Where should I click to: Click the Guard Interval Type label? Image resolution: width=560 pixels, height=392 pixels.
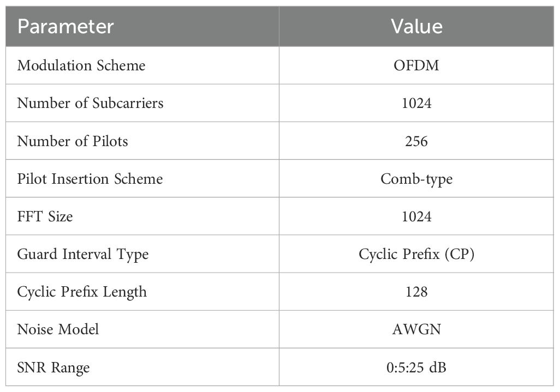click(x=83, y=254)
